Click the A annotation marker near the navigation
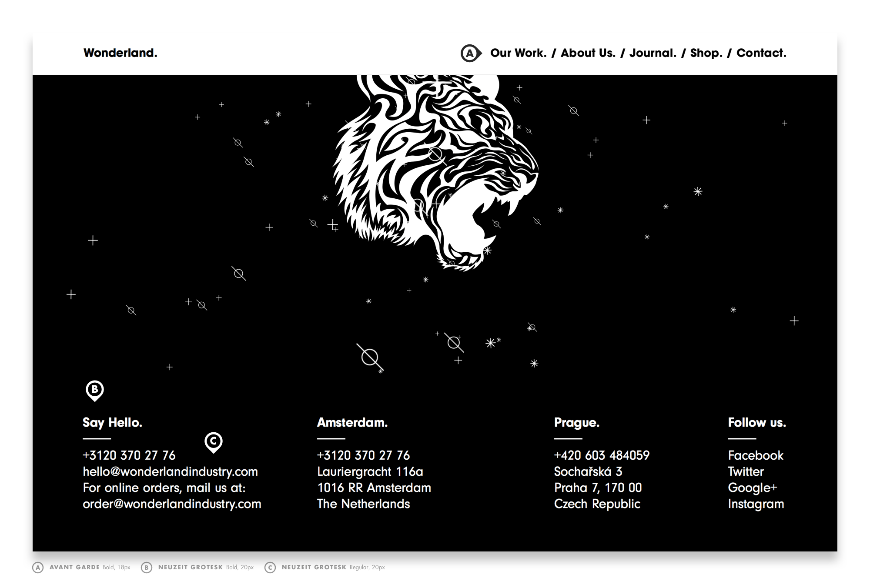Screen dimensions: 870x588 click(x=470, y=53)
